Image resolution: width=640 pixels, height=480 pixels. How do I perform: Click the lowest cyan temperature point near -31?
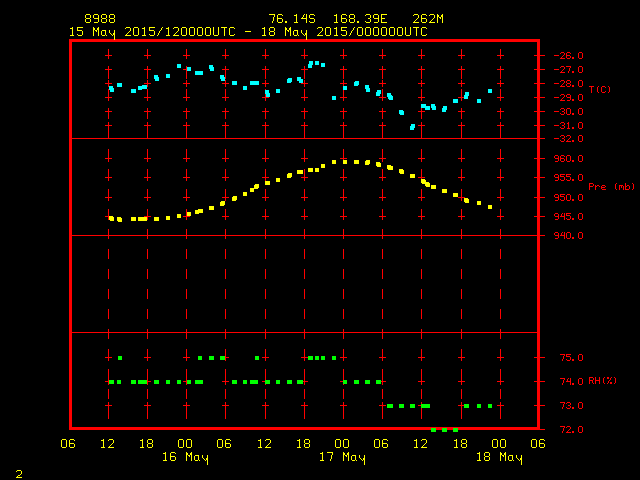pos(412,127)
